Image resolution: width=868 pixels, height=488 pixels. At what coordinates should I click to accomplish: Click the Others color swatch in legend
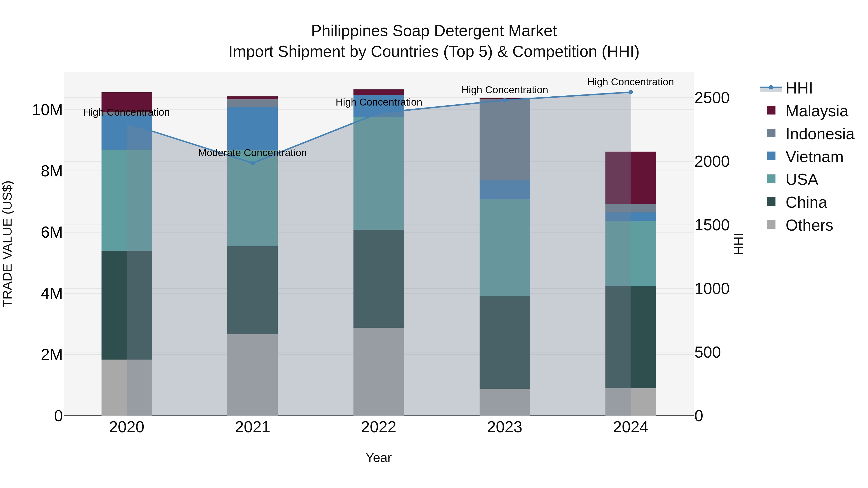point(771,224)
